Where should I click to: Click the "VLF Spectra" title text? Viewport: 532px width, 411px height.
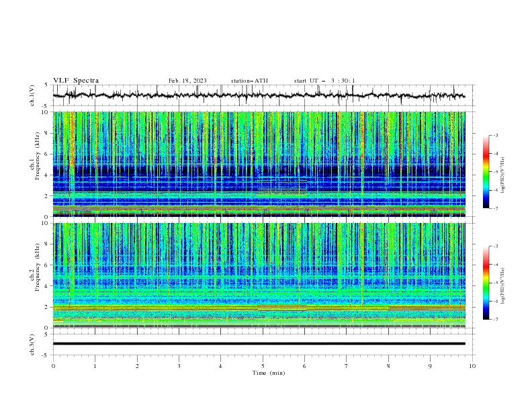[76, 81]
